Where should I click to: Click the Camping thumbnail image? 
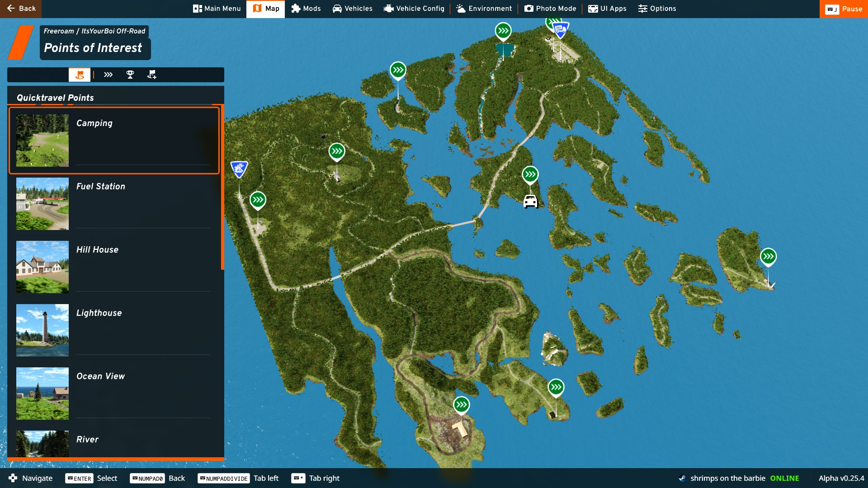42,141
